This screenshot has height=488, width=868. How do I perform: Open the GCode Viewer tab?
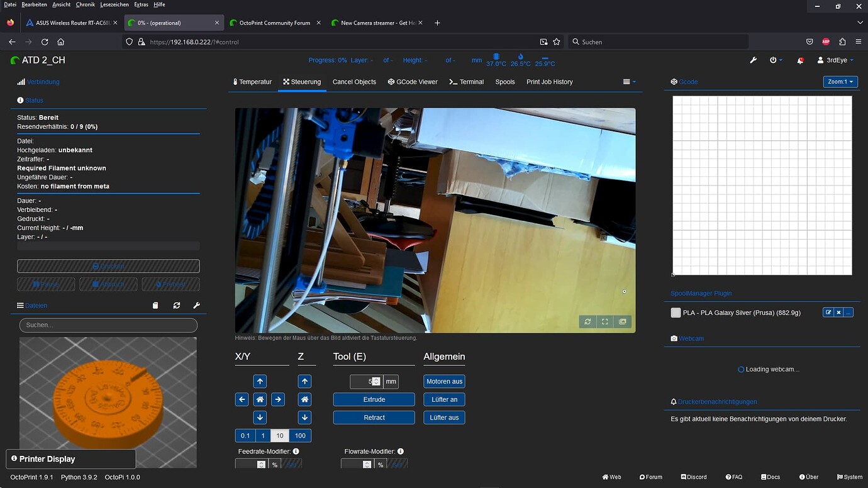click(x=412, y=81)
